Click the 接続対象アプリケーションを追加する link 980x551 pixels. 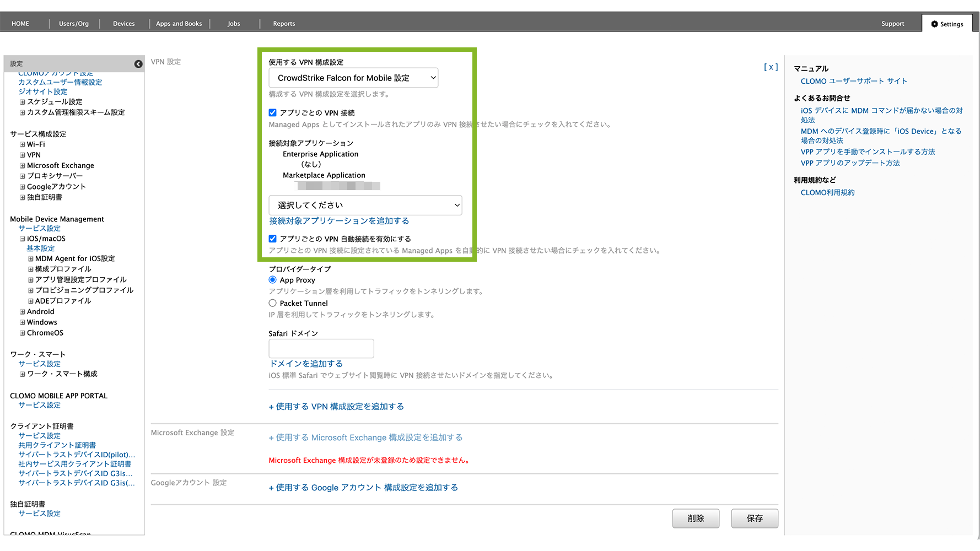point(339,221)
